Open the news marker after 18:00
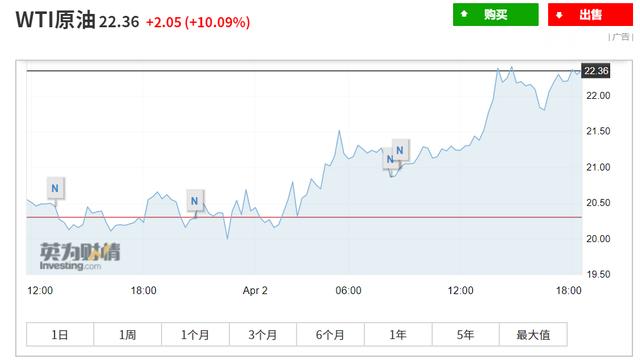Screen dimensions: 640x360 pyautogui.click(x=195, y=201)
